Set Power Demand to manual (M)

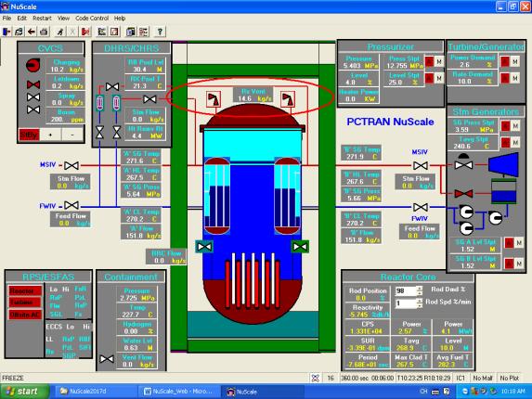pyautogui.click(x=515, y=61)
